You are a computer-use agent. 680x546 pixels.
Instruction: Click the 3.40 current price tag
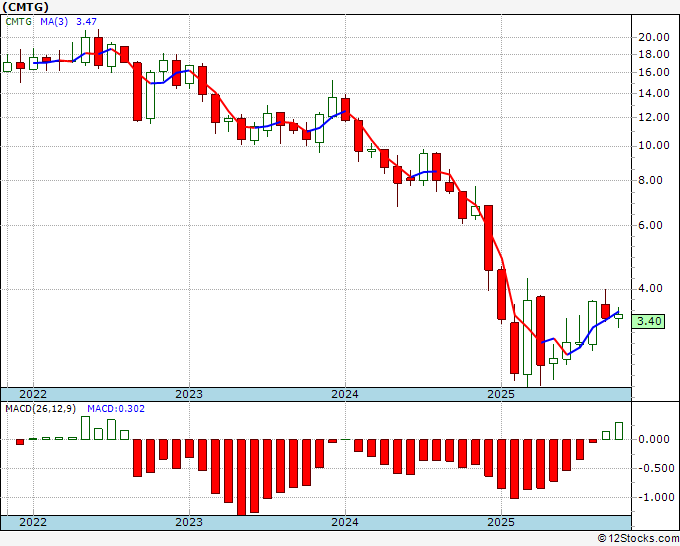[649, 321]
